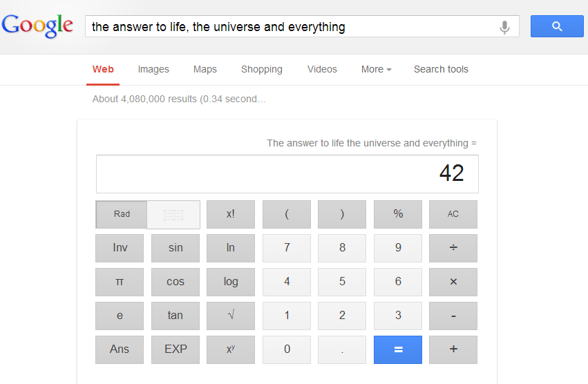
Task: Toggle the Inv inverse functions key
Action: [120, 248]
